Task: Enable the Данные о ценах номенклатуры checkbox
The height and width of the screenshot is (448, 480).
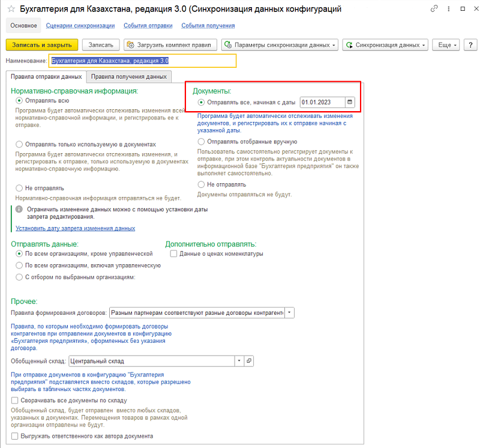Action: pos(174,254)
